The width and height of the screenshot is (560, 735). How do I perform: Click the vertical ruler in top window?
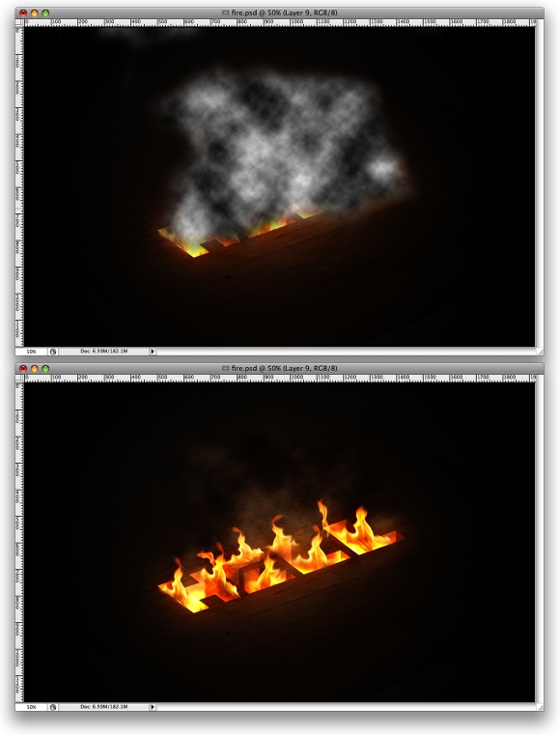[19, 186]
